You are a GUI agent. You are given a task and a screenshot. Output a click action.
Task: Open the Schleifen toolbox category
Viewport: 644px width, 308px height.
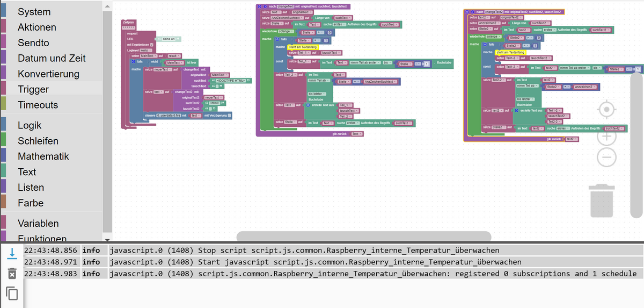tap(38, 141)
